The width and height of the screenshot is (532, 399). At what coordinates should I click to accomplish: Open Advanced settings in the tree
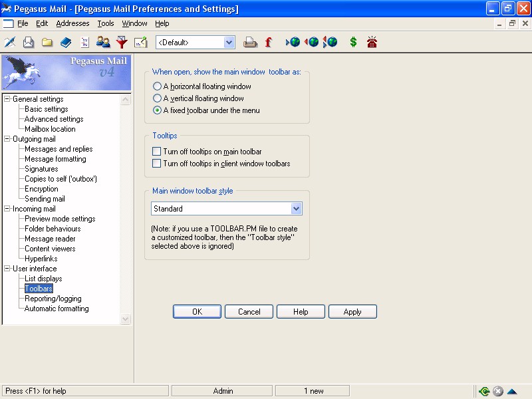point(54,119)
